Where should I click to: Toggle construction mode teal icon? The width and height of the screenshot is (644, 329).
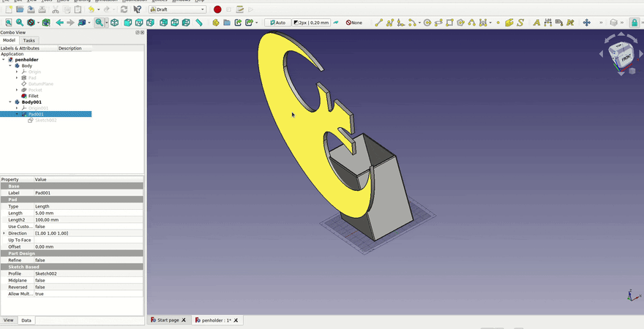(x=337, y=23)
